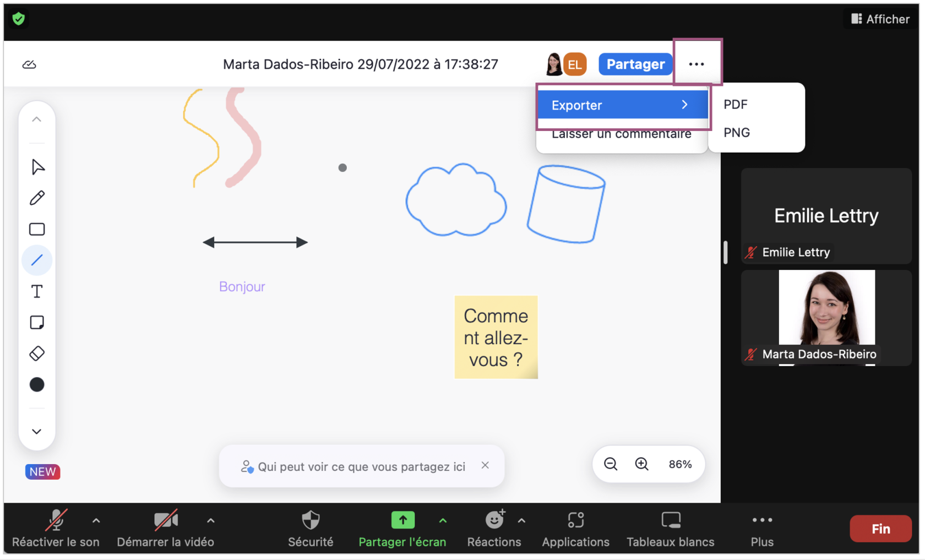Unmute microphone with Réactiver le son
This screenshot has width=925, height=560.
pos(56,528)
